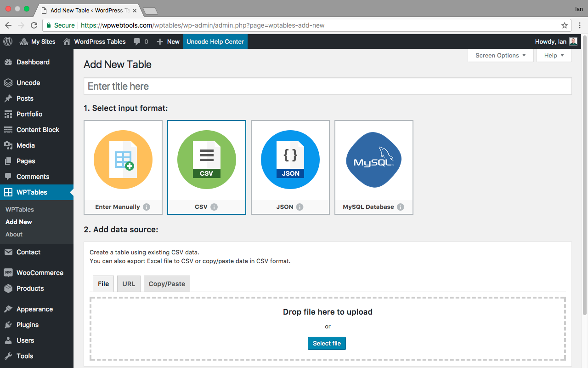Open the New content menu

[168, 41]
